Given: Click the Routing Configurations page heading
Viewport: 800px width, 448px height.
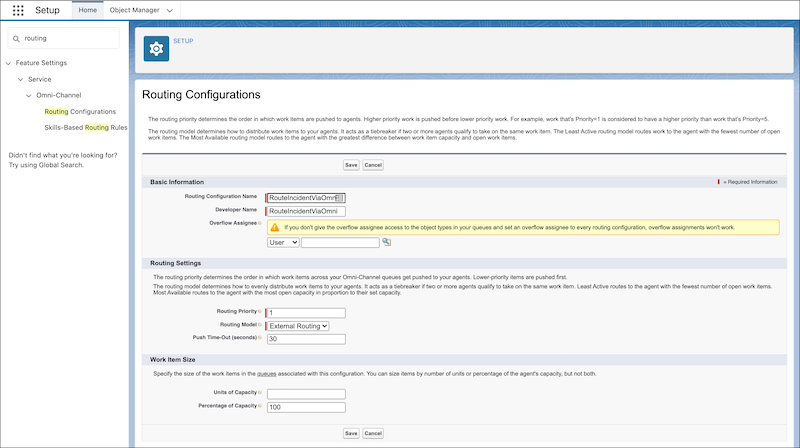Looking at the screenshot, I should 201,94.
